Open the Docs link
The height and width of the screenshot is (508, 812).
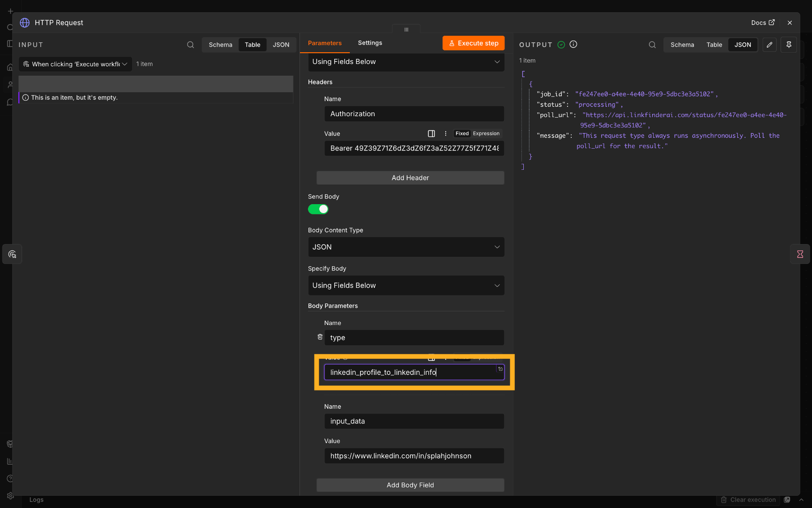coord(763,23)
